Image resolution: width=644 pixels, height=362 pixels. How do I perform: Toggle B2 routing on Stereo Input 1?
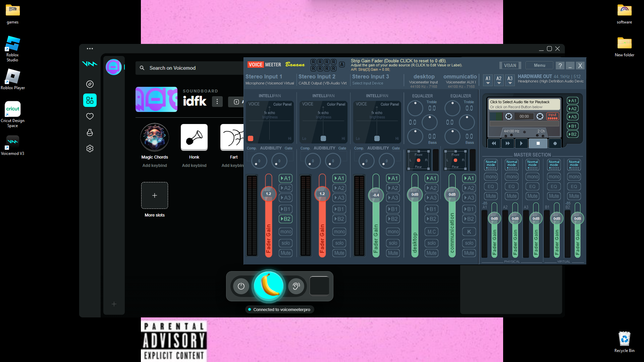coord(285,219)
